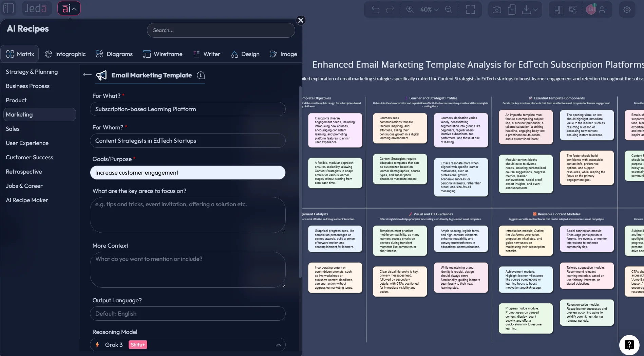Open the presentation mode icon
This screenshot has width=644, height=356.
[573, 10]
